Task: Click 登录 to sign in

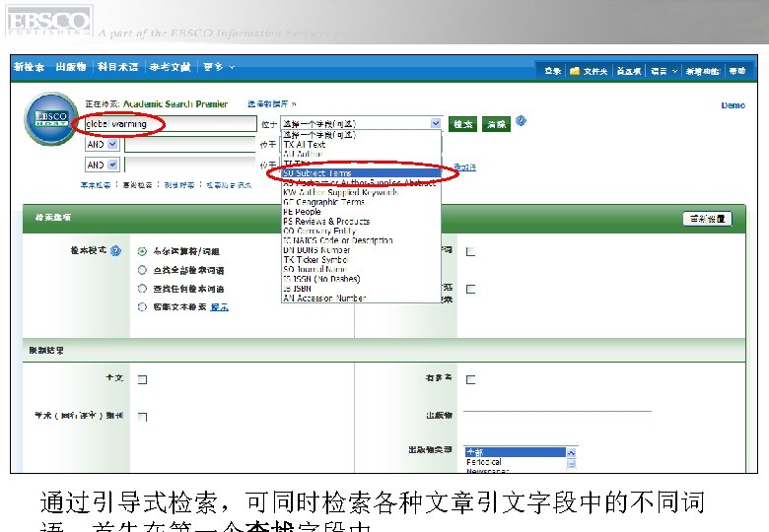Action: click(x=552, y=72)
